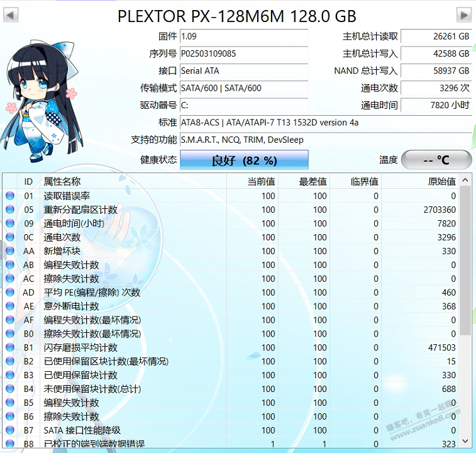Viewport: 476px width, 453px height.
Task: Click status orb for B2 已使用保留区块计数 row
Action: coord(10,361)
